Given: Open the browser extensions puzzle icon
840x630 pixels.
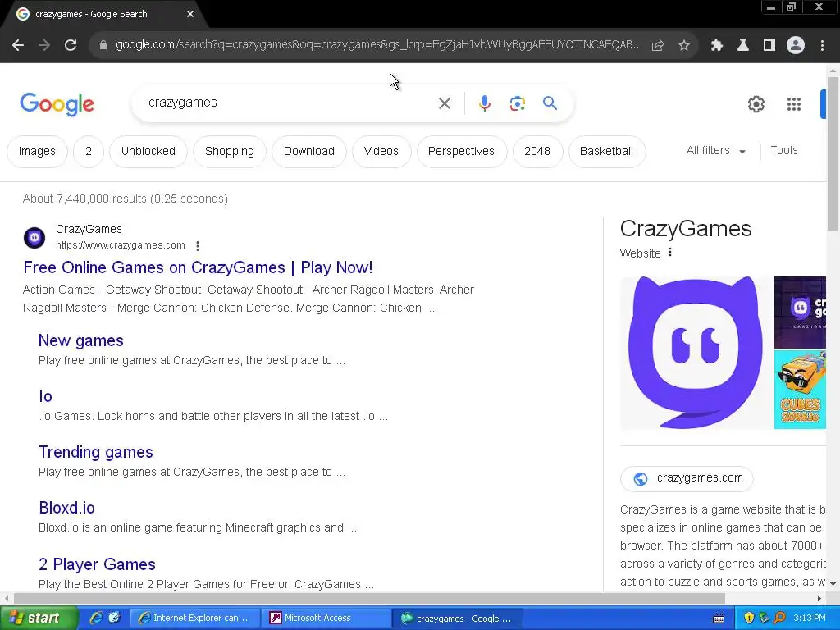Looking at the screenshot, I should point(717,46).
